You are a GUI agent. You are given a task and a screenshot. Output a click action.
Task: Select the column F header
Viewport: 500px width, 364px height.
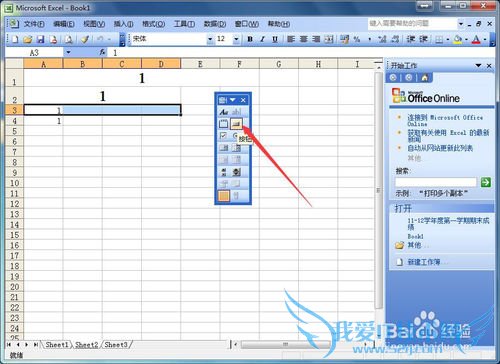pos(239,64)
